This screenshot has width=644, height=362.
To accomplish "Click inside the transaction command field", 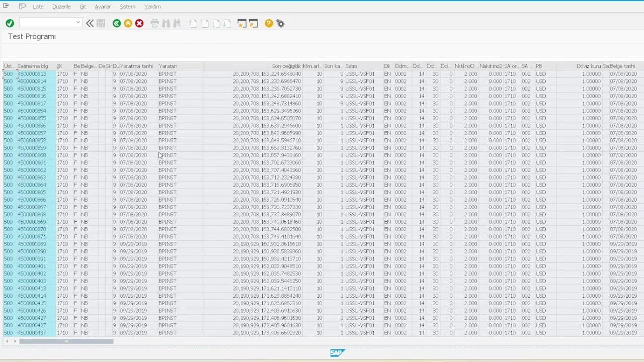I will [47, 23].
